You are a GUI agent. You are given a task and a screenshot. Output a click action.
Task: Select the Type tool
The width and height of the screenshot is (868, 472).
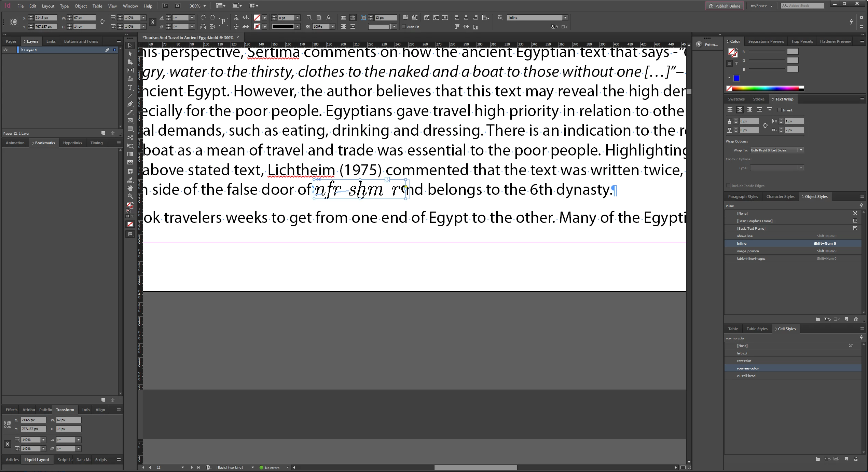pyautogui.click(x=130, y=87)
